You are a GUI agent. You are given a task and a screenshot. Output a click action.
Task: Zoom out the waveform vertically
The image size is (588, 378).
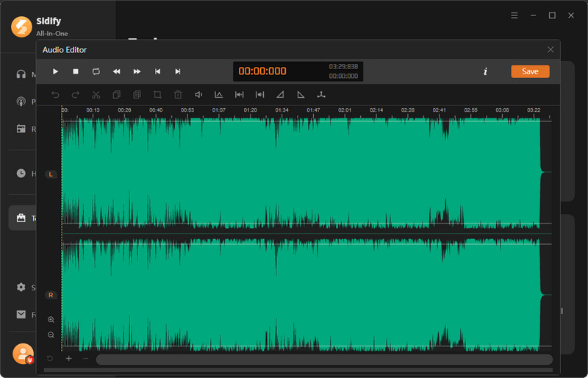pyautogui.click(x=51, y=335)
